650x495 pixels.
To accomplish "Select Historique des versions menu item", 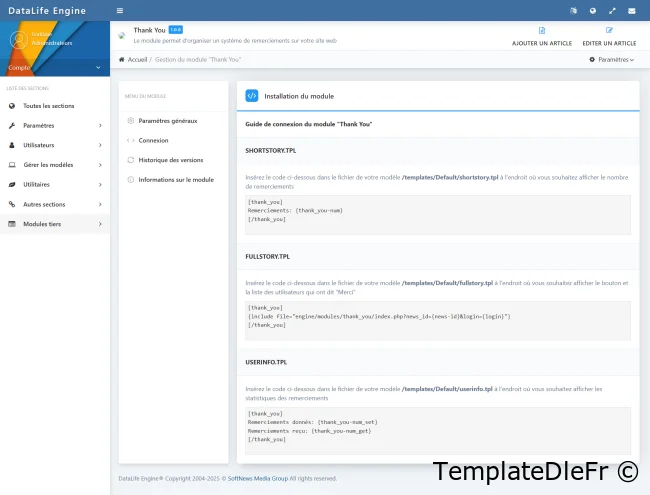I will 170,160.
